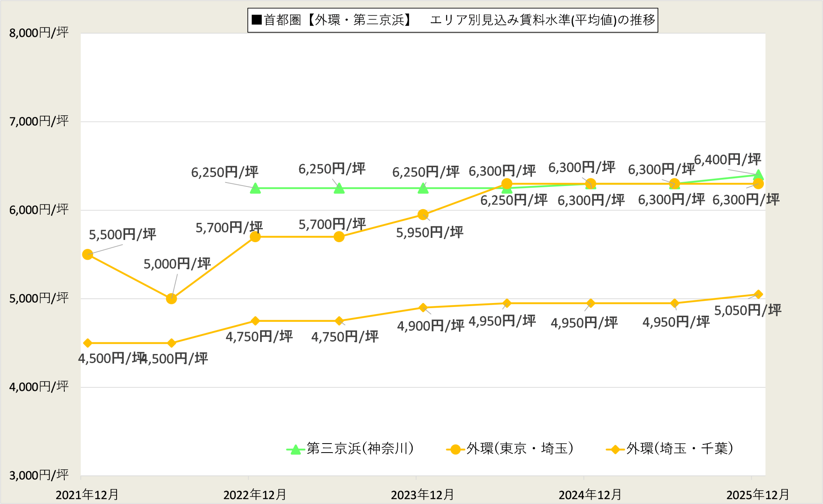Image resolution: width=823 pixels, height=504 pixels.
Task: Select the 外環(埼玉・千葉) legend label
Action: coord(679,448)
